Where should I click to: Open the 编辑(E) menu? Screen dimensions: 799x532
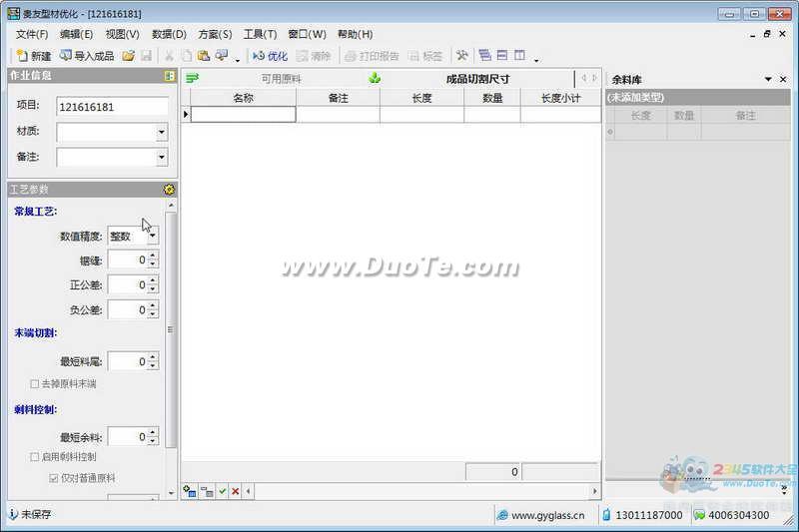click(x=77, y=34)
